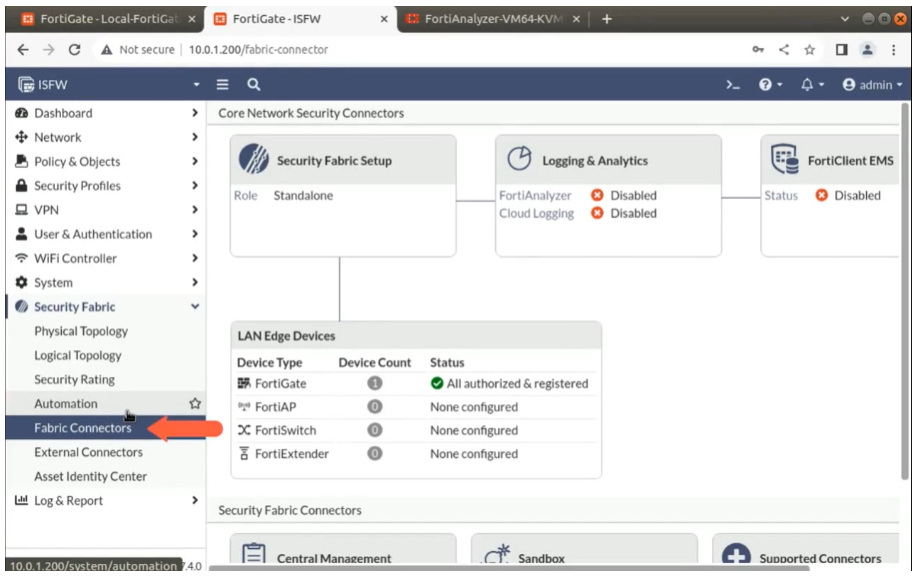Click the browser share icon

tap(784, 50)
